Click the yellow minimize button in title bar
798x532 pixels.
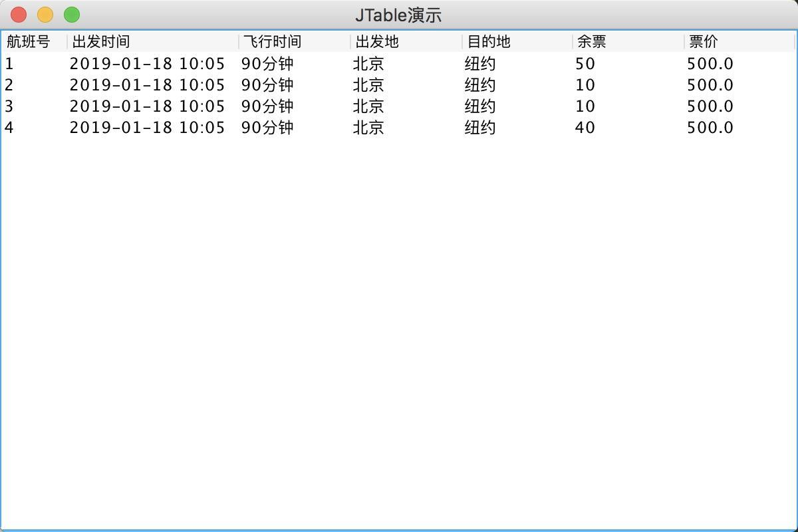pos(45,14)
